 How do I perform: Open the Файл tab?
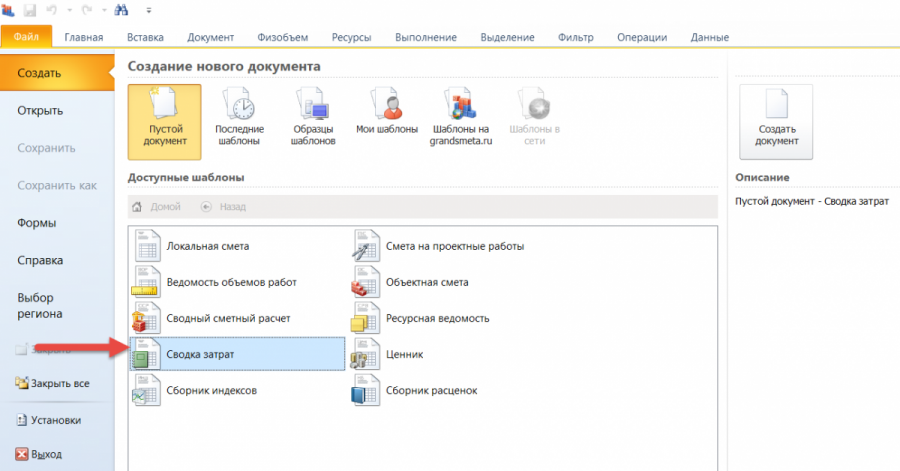(x=26, y=37)
